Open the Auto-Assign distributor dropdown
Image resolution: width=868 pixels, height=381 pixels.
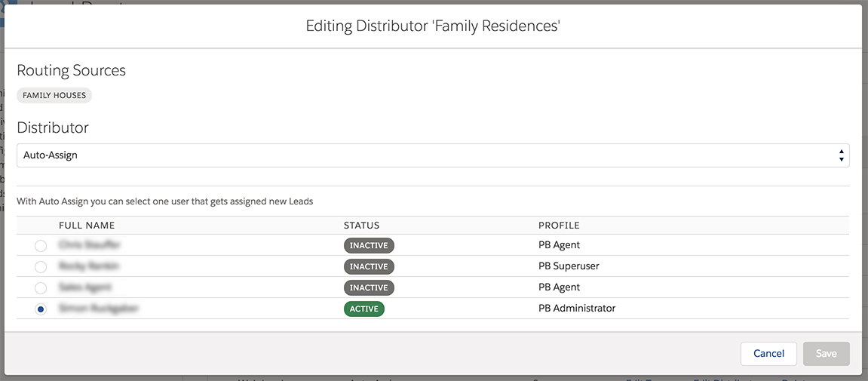click(x=433, y=155)
